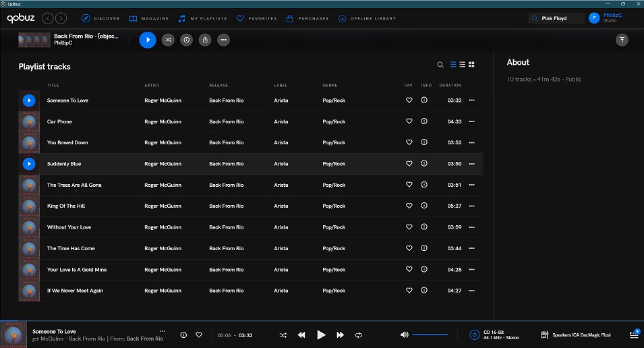644x348 pixels.
Task: Show info for Your Love Is A Gold Mine
Action: click(424, 269)
